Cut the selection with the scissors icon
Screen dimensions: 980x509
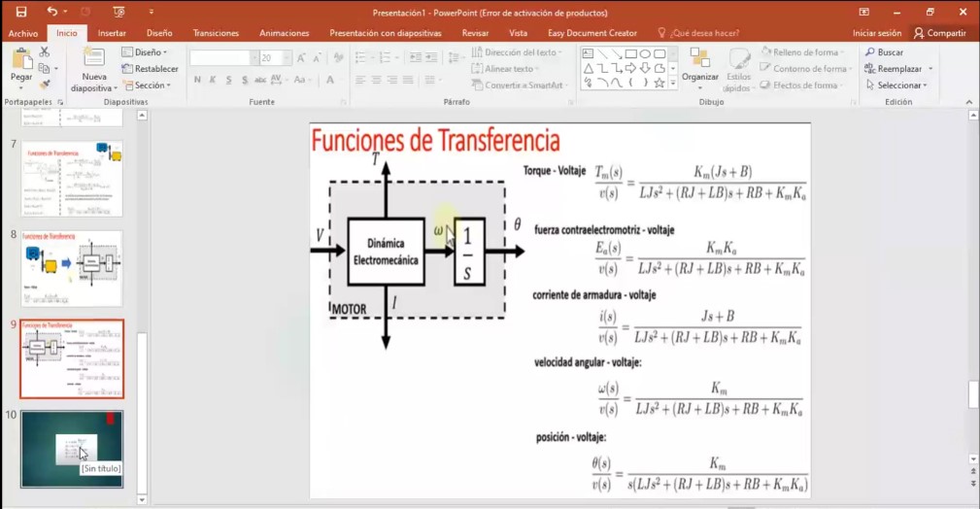click(x=45, y=51)
